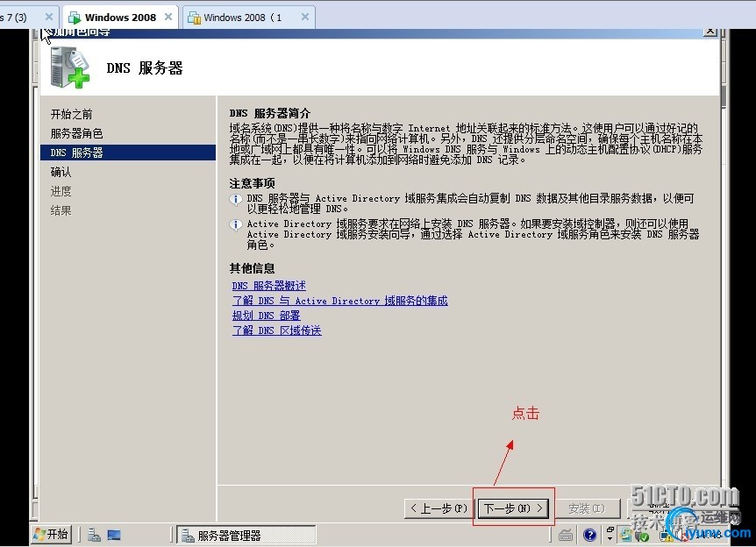The image size is (756, 547).
Task: Click the 下一步(N) next button
Action: pos(513,508)
